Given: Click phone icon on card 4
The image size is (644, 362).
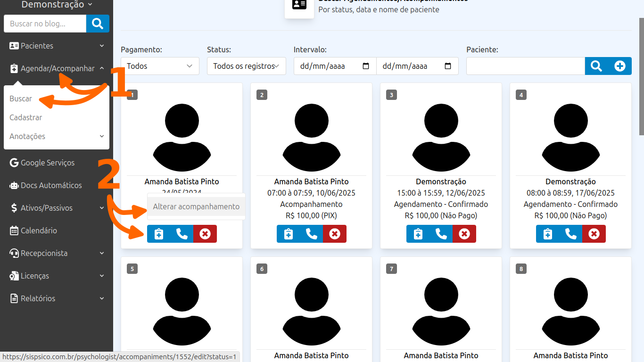Looking at the screenshot, I should [x=570, y=234].
